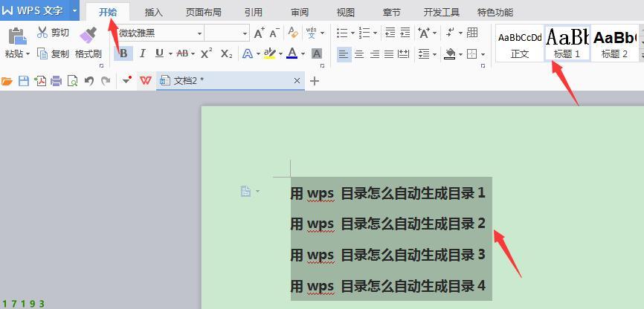The image size is (644, 309).
Task: Toggle Bold formatting
Action: click(x=123, y=53)
